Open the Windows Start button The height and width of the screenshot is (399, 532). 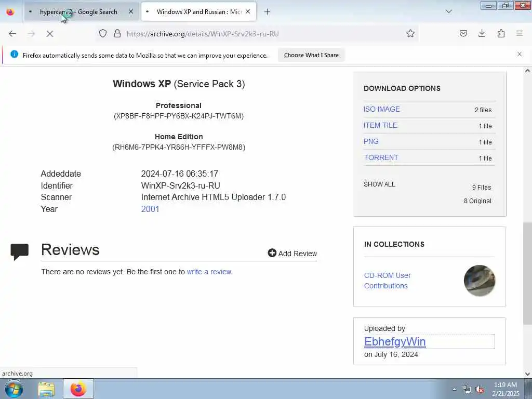pyautogui.click(x=14, y=389)
